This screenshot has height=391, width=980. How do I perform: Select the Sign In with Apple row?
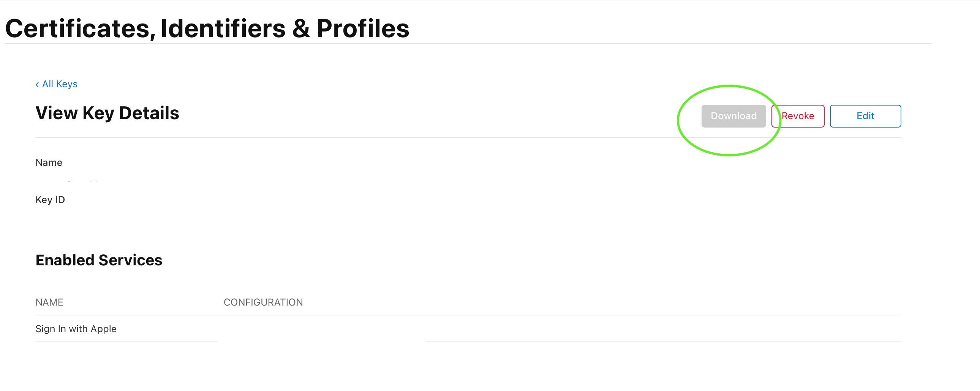[76, 329]
